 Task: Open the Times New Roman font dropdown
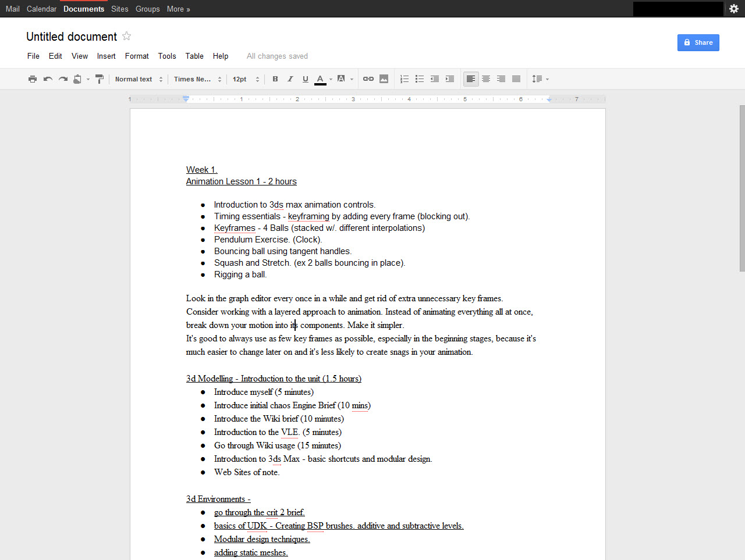click(x=198, y=79)
